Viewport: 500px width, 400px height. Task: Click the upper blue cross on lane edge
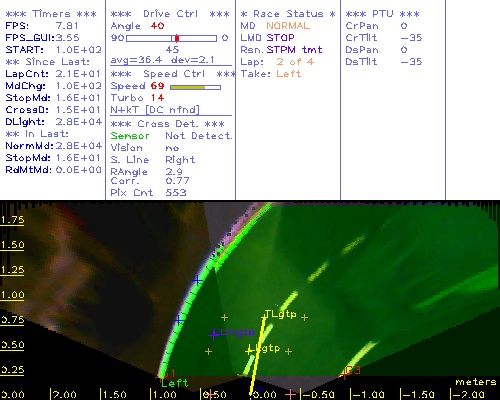click(x=197, y=281)
